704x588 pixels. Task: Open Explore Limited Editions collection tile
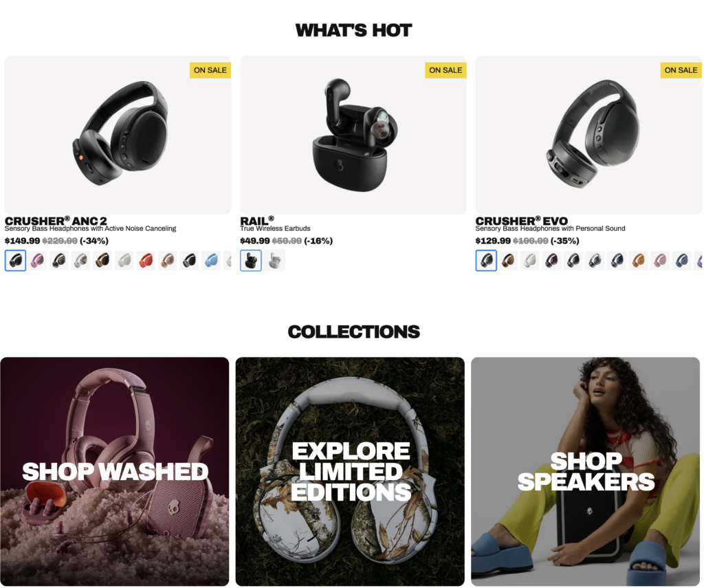pyautogui.click(x=350, y=472)
